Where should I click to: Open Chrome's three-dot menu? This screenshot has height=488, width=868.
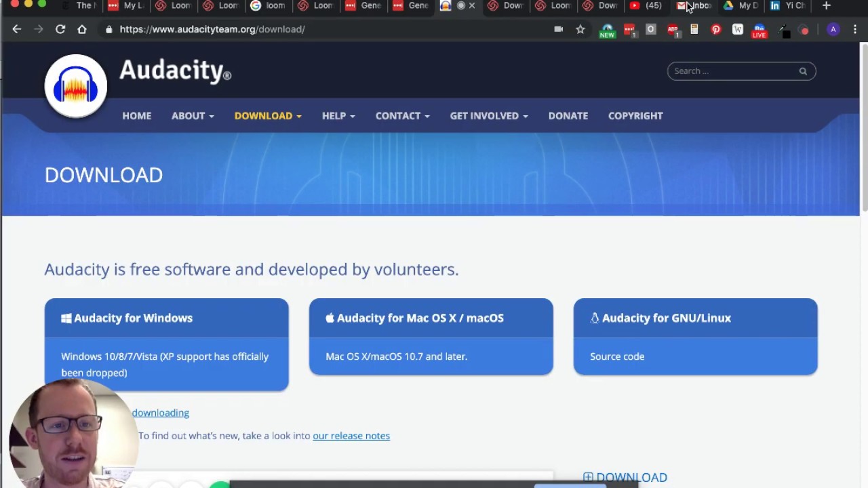tap(855, 29)
